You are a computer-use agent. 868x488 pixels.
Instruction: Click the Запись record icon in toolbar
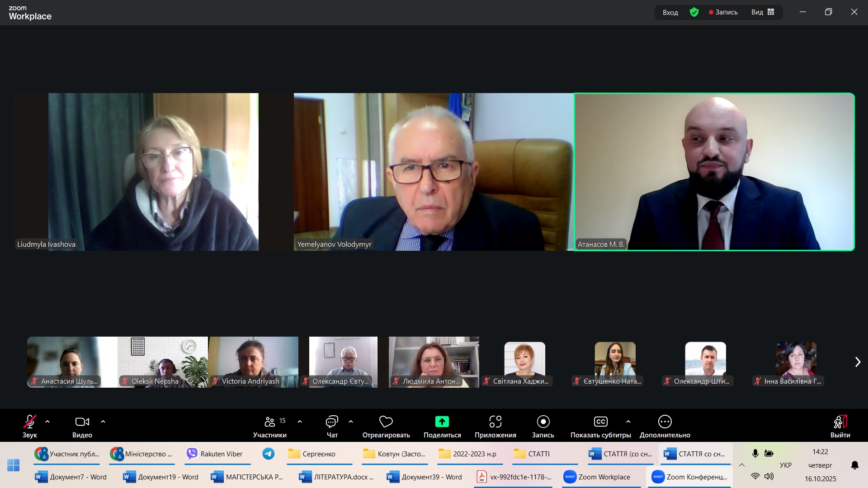click(x=542, y=422)
